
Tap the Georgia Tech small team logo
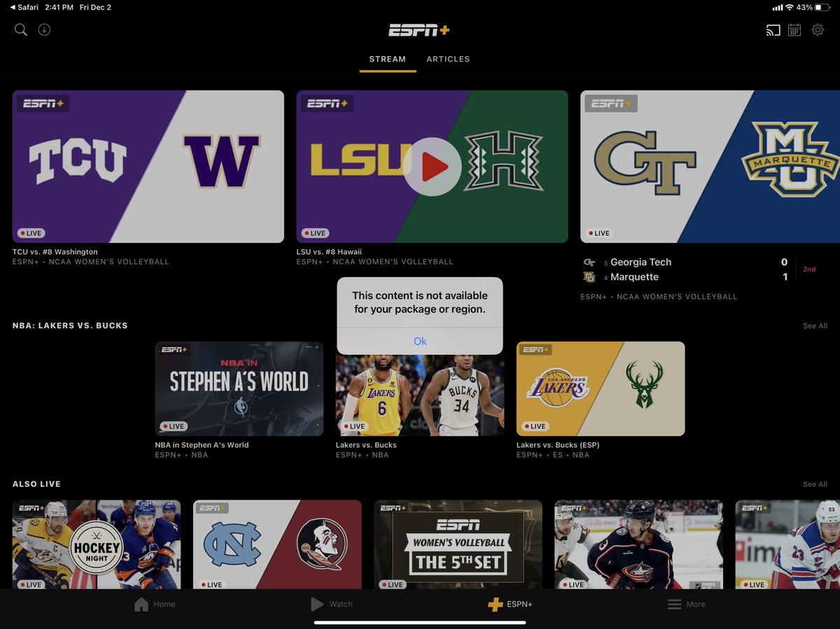point(589,262)
